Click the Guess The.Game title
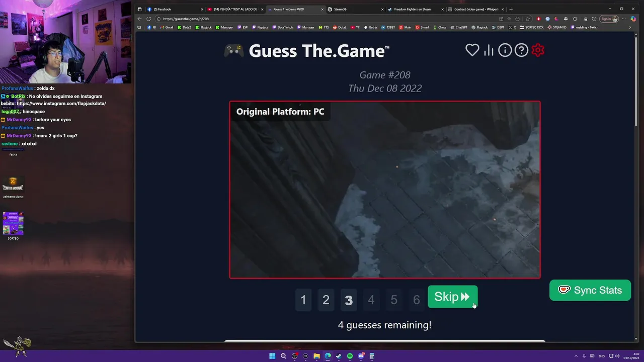This screenshot has height=362, width=644. pyautogui.click(x=319, y=51)
